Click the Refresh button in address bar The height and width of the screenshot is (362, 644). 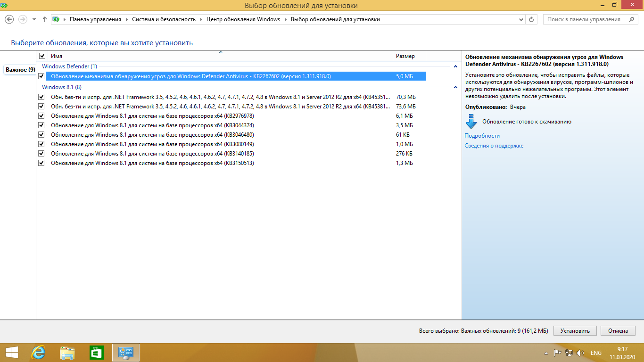pos(532,19)
